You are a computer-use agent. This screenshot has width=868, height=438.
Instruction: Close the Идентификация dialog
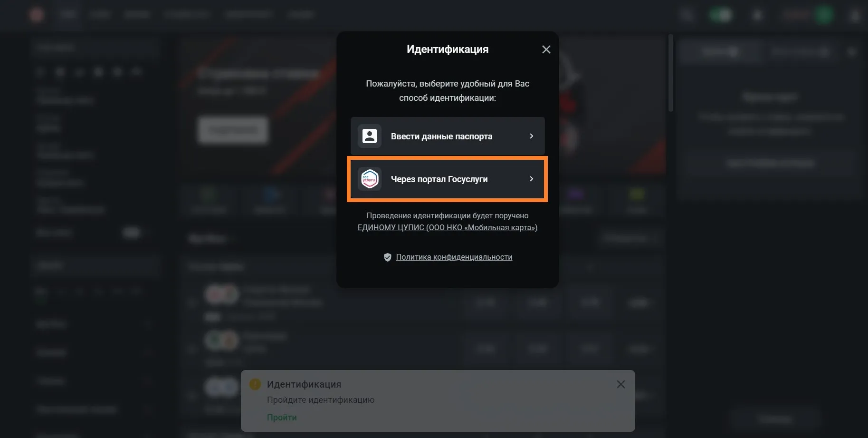pyautogui.click(x=546, y=49)
